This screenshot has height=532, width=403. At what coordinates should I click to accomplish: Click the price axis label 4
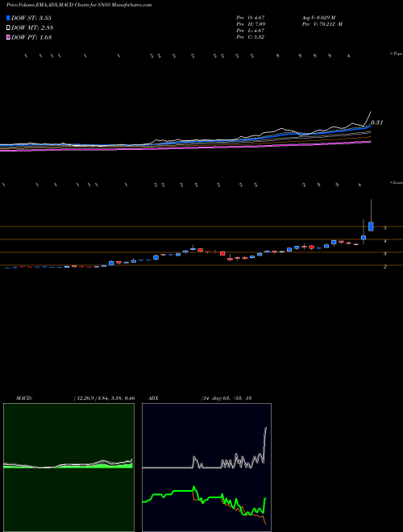click(385, 241)
